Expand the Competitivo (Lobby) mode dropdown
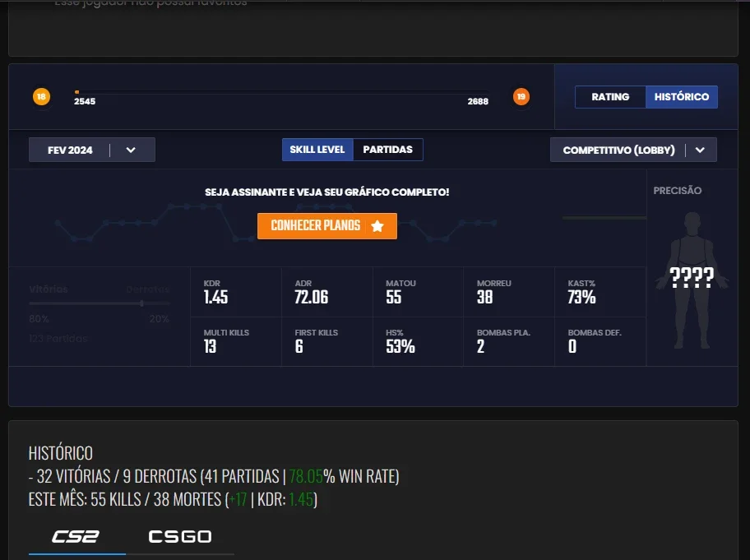The width and height of the screenshot is (750, 560). tap(633, 150)
